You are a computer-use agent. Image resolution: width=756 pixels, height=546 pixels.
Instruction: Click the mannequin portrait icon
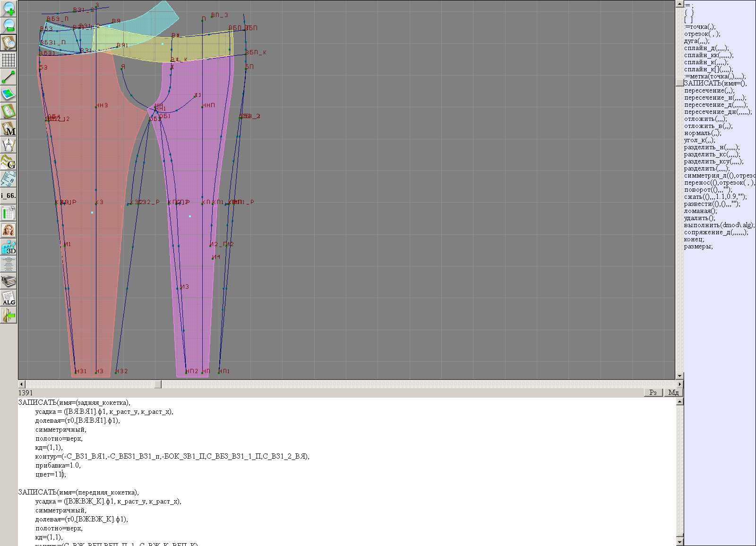click(x=9, y=230)
